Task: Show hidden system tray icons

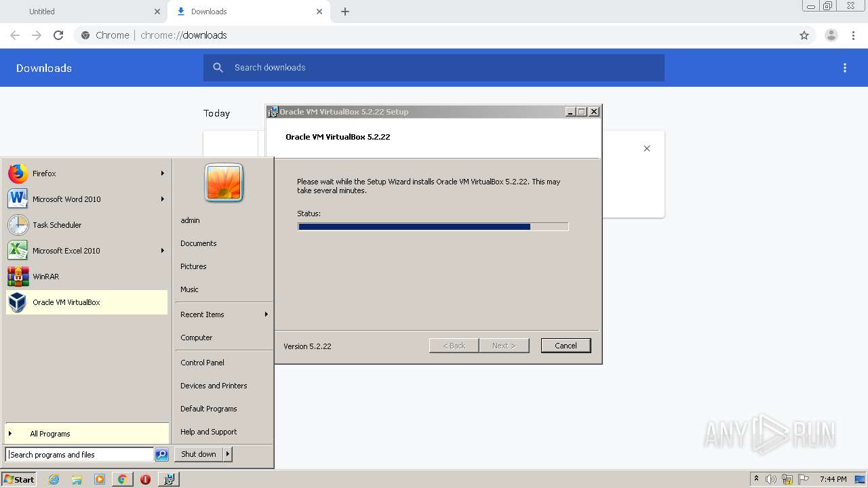Action: [756, 479]
